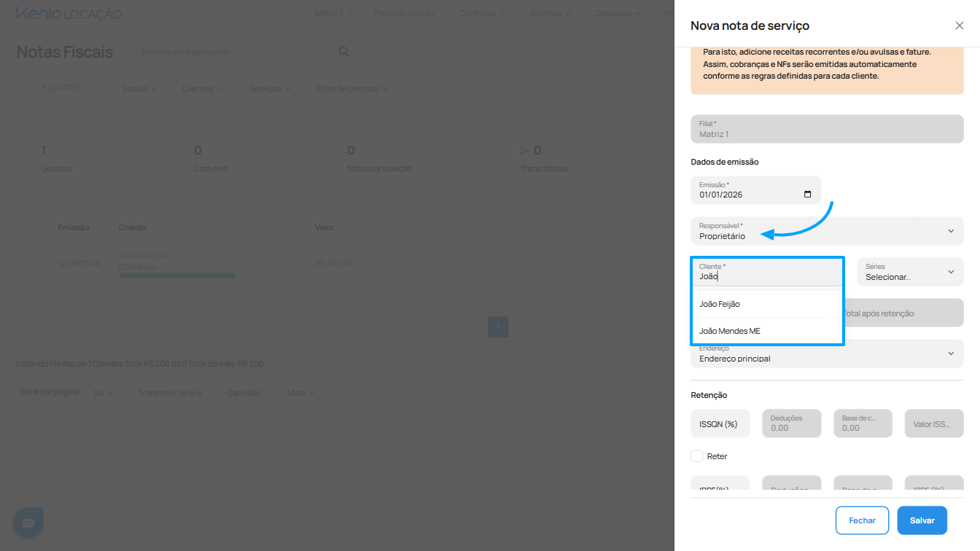Click the Transmitir NFS-e button
980x551 pixels.
coord(169,393)
